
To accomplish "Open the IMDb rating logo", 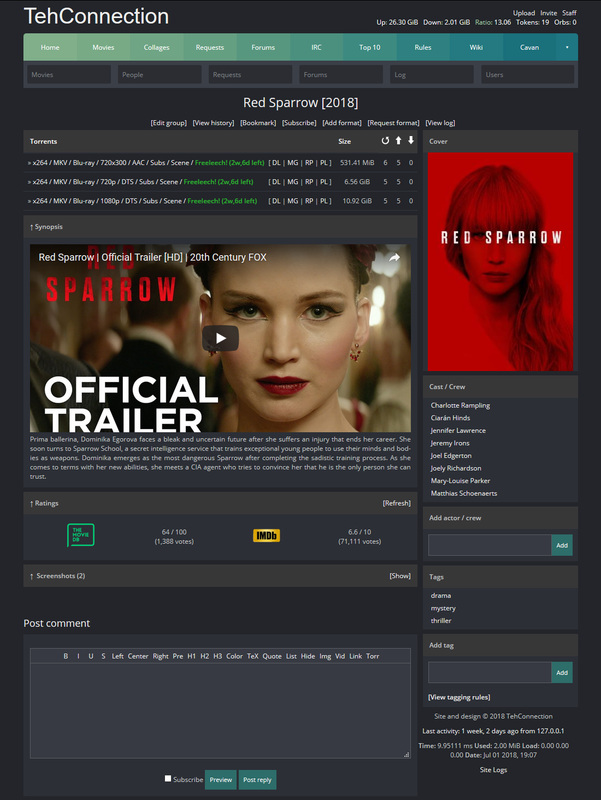I will pos(266,535).
